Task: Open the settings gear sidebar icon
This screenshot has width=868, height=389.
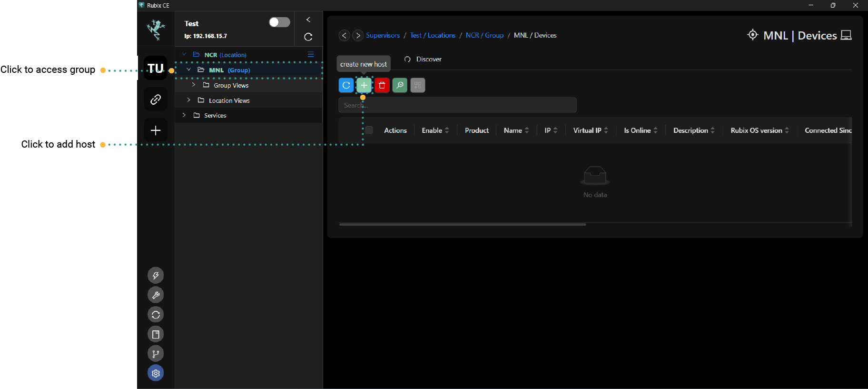Action: (156, 373)
